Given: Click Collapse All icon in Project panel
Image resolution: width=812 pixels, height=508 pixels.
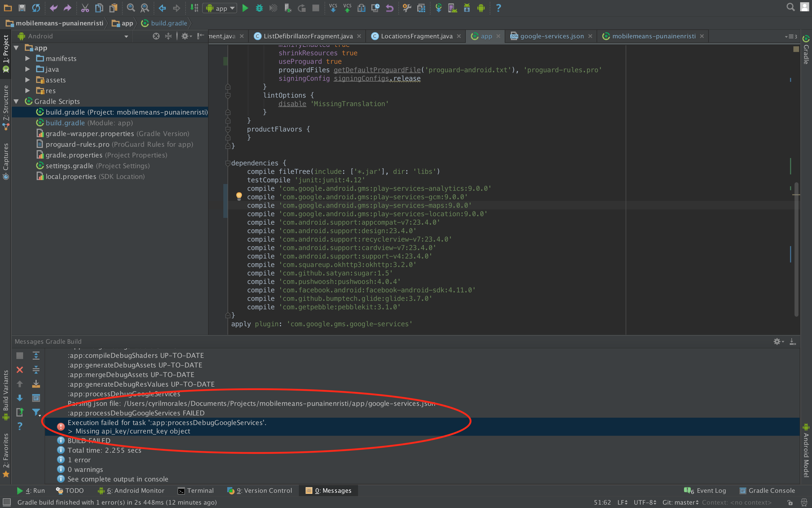Looking at the screenshot, I should 168,36.
